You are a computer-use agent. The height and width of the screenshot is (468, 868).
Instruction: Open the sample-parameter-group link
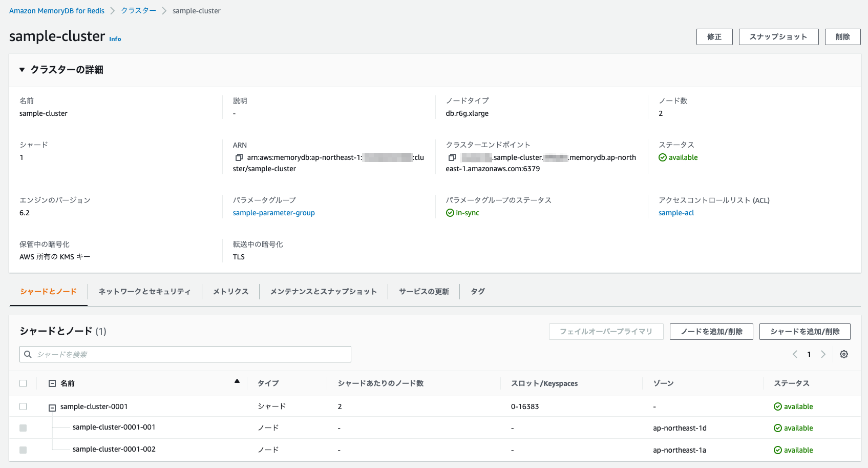[x=273, y=213]
